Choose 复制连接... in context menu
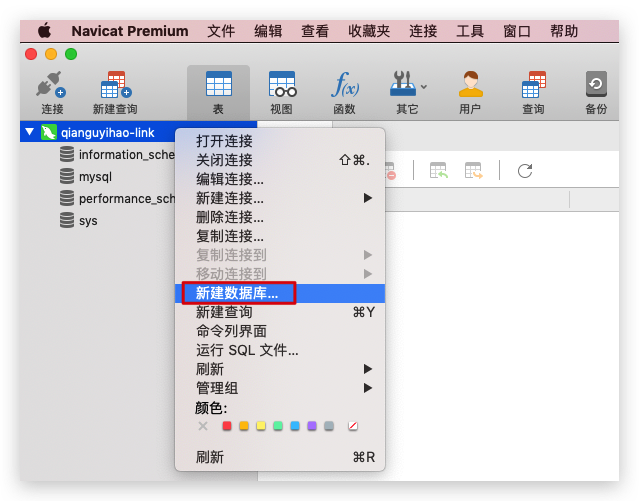Image resolution: width=639 pixels, height=501 pixels. click(x=280, y=236)
